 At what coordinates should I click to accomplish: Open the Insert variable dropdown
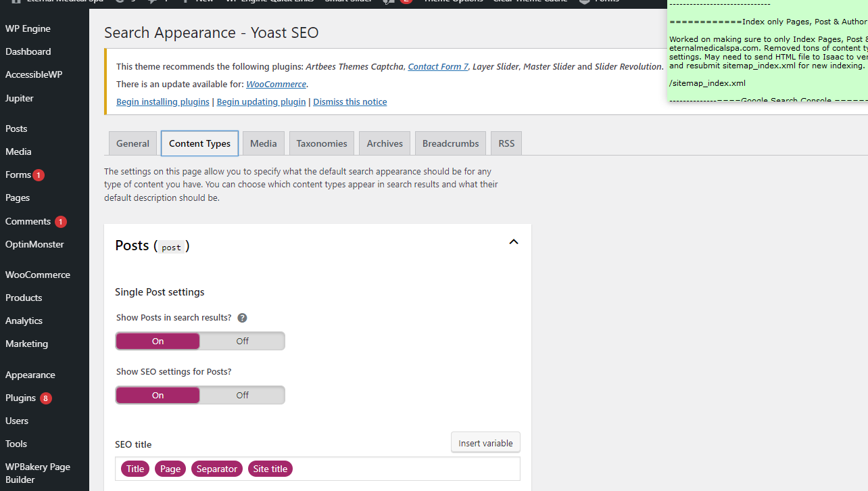coord(485,443)
